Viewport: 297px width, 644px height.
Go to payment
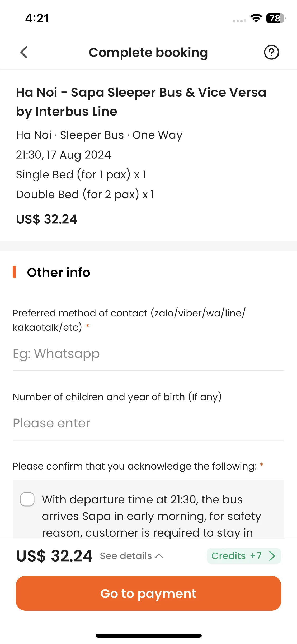[148, 593]
